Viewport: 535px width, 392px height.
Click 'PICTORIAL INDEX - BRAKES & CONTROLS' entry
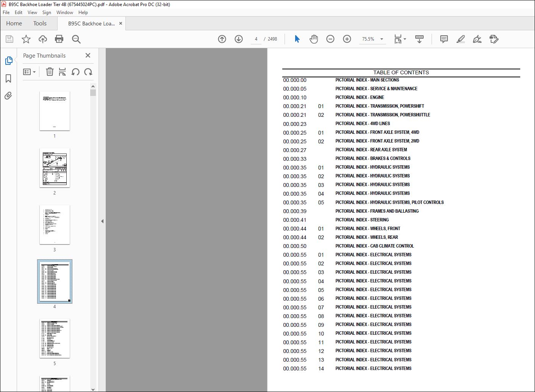(373, 158)
